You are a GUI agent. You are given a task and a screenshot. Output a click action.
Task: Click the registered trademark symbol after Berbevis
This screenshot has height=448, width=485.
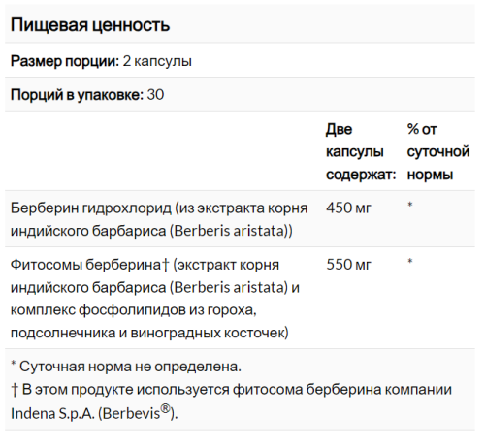click(x=165, y=409)
